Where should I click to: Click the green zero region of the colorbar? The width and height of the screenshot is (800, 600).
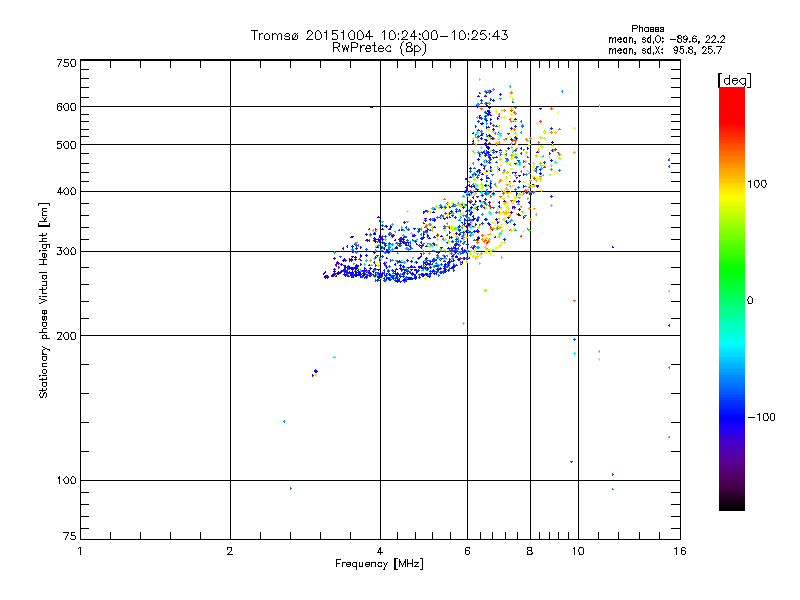(732, 299)
